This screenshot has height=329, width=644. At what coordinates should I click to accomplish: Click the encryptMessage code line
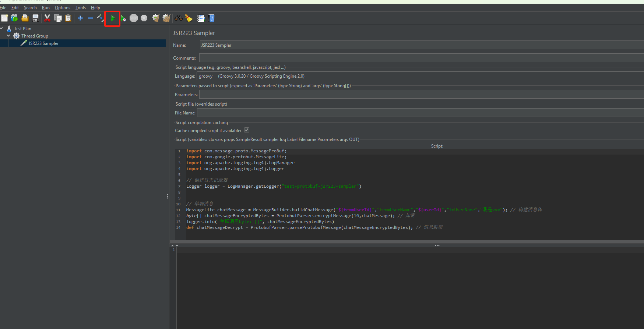click(x=300, y=216)
